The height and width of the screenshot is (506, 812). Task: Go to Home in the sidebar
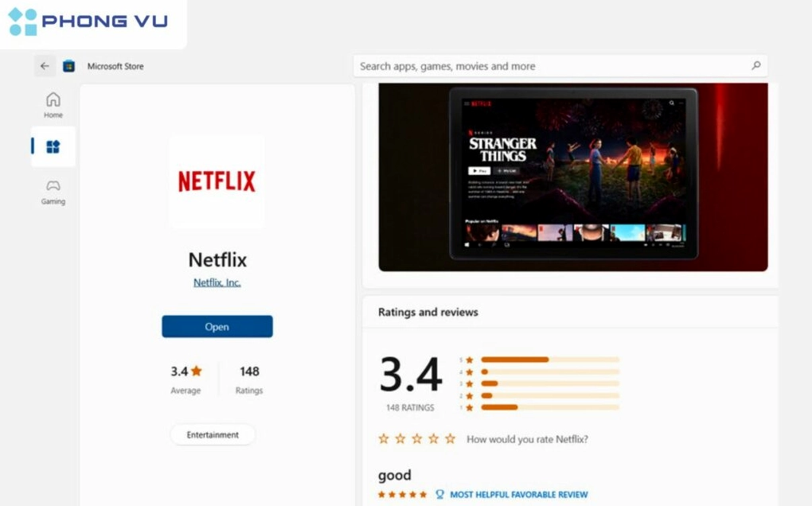[x=53, y=104]
